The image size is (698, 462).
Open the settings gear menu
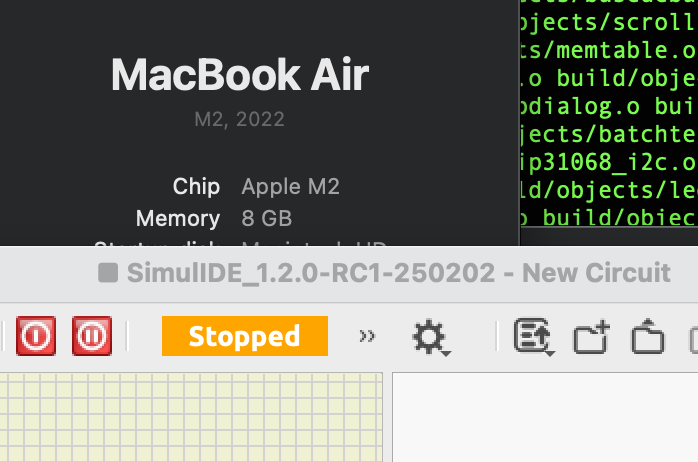click(430, 338)
